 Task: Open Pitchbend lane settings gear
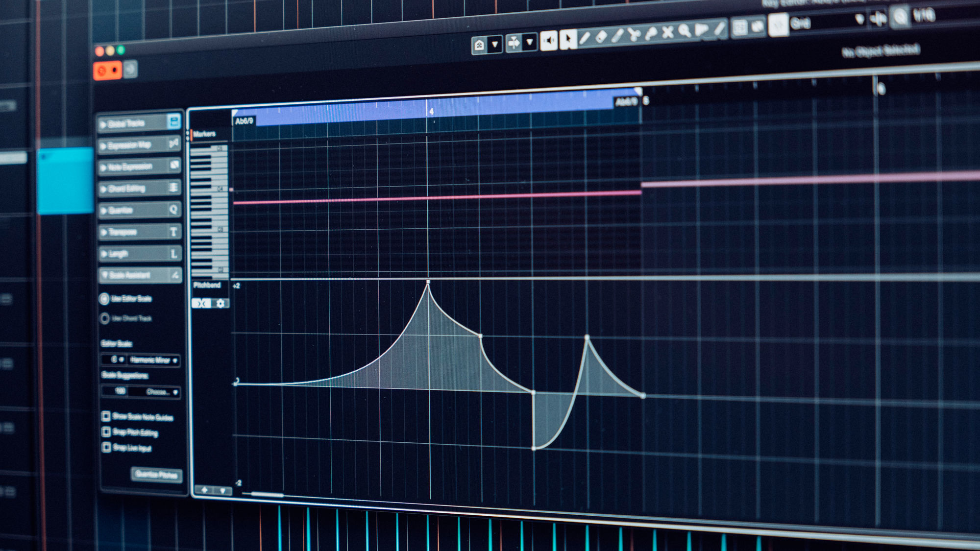[x=220, y=304]
